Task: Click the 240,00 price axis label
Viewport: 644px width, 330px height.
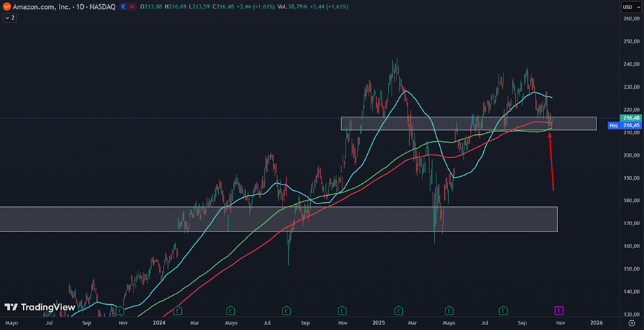Action: click(631, 64)
